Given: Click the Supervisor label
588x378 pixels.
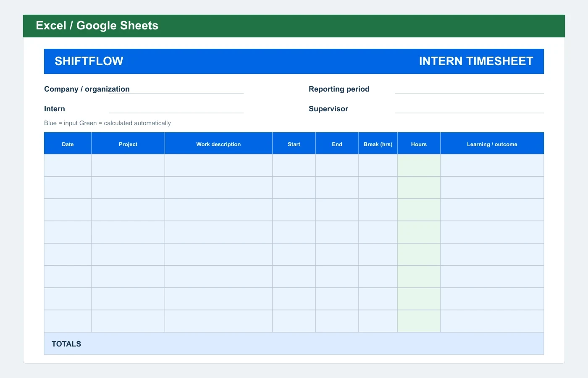Looking at the screenshot, I should [328, 109].
